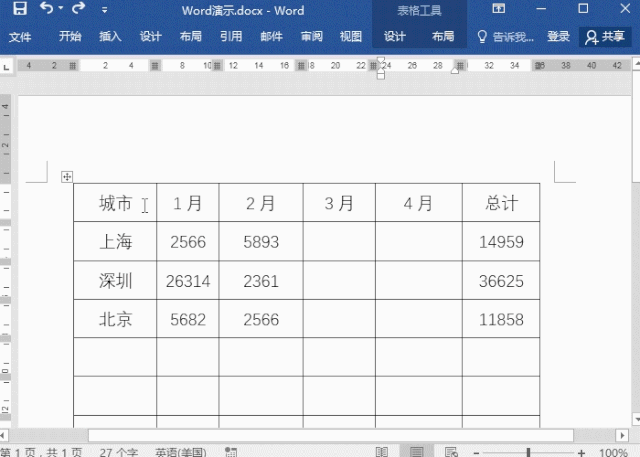Click the 北京 cell
Screen dimensions: 640x457
pyautogui.click(x=115, y=319)
